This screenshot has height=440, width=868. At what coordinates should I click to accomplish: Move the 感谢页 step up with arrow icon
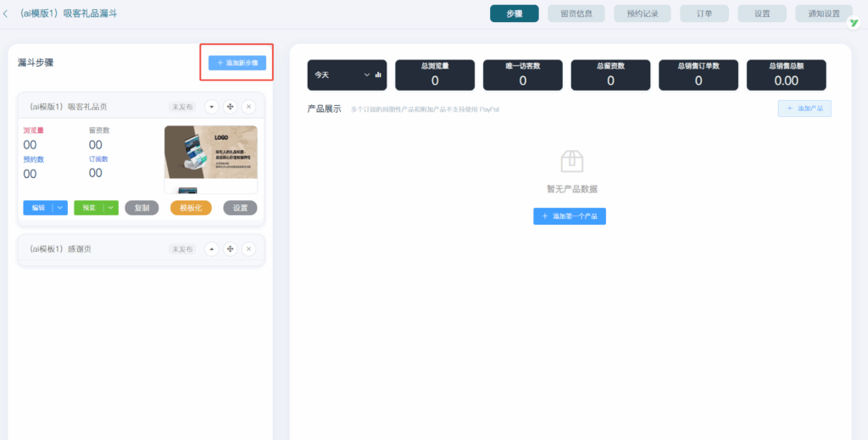point(211,249)
